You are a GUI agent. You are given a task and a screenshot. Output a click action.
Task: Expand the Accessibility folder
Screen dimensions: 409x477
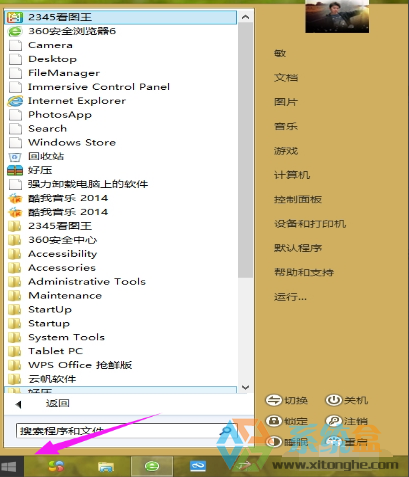point(121,254)
